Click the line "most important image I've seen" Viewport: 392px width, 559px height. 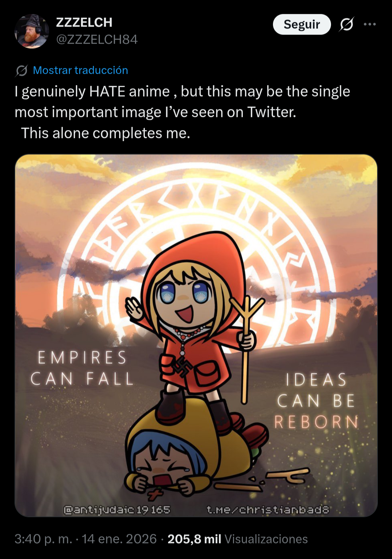155,112
